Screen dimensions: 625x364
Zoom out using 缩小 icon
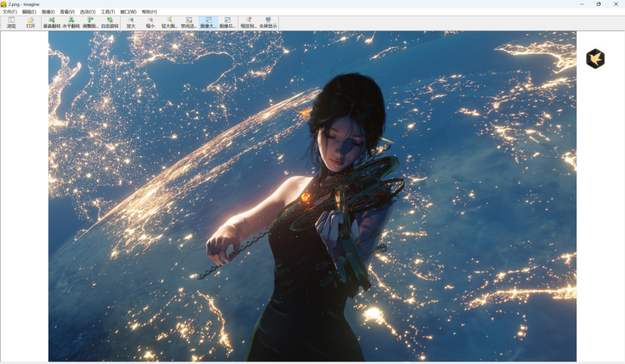(x=150, y=23)
